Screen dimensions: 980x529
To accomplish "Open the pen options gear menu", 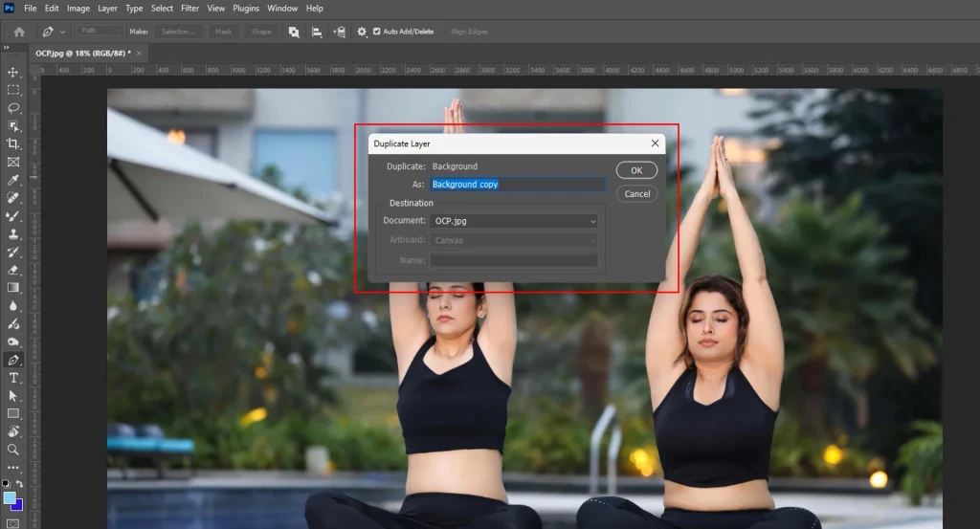I will coord(362,32).
